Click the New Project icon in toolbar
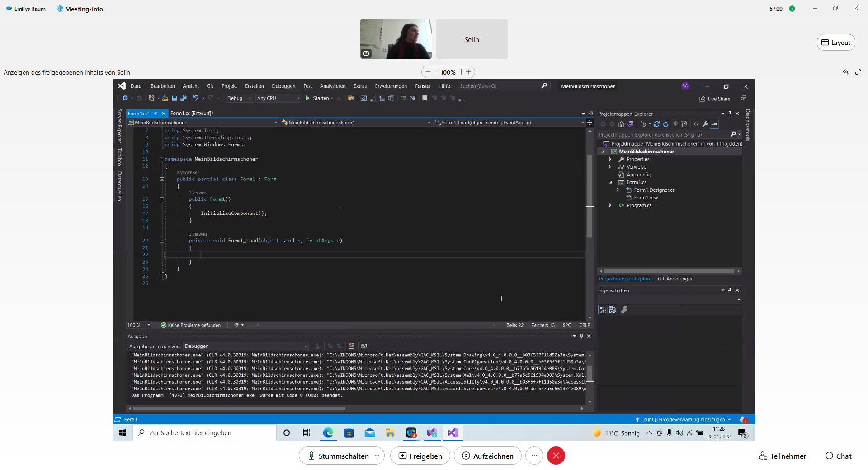Screen dimensions: 868x470 (151, 98)
